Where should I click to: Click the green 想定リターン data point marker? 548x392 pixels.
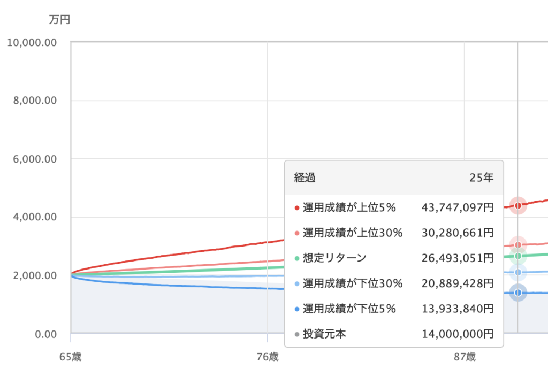517,256
